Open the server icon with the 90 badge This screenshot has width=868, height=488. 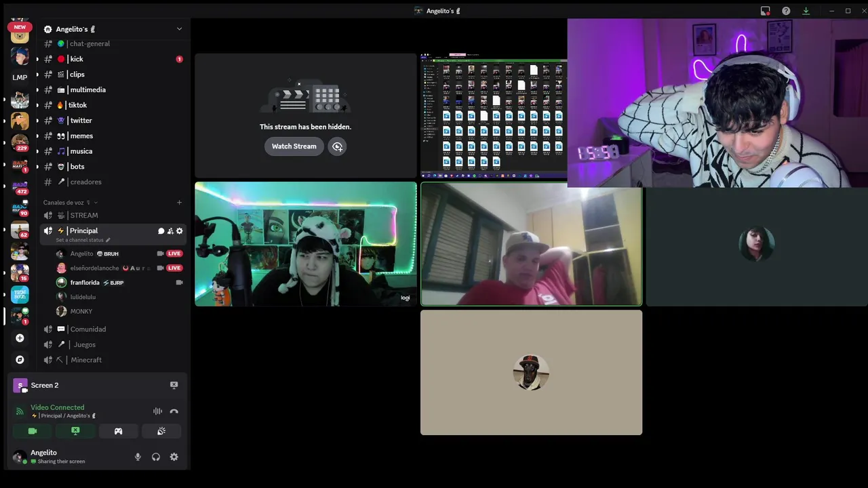click(20, 207)
